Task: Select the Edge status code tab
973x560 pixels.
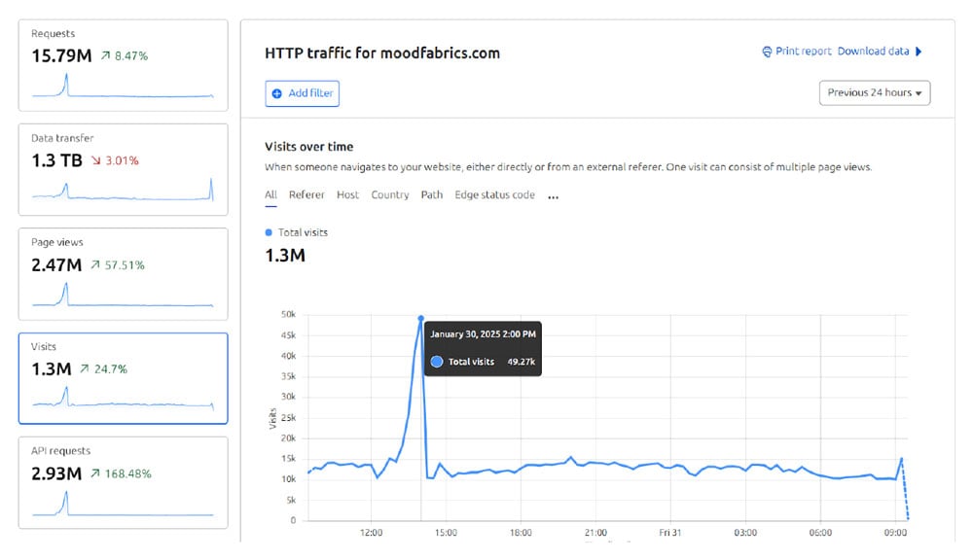Action: coord(493,194)
